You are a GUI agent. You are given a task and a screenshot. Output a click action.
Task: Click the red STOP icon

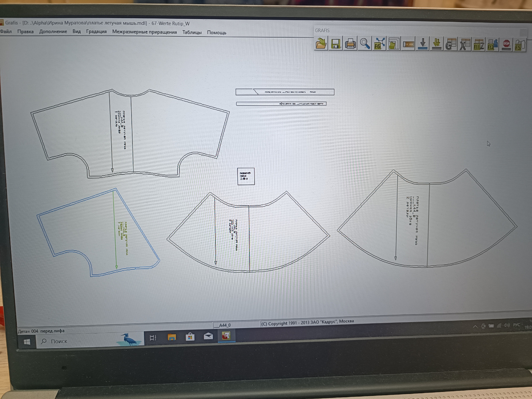click(x=506, y=44)
